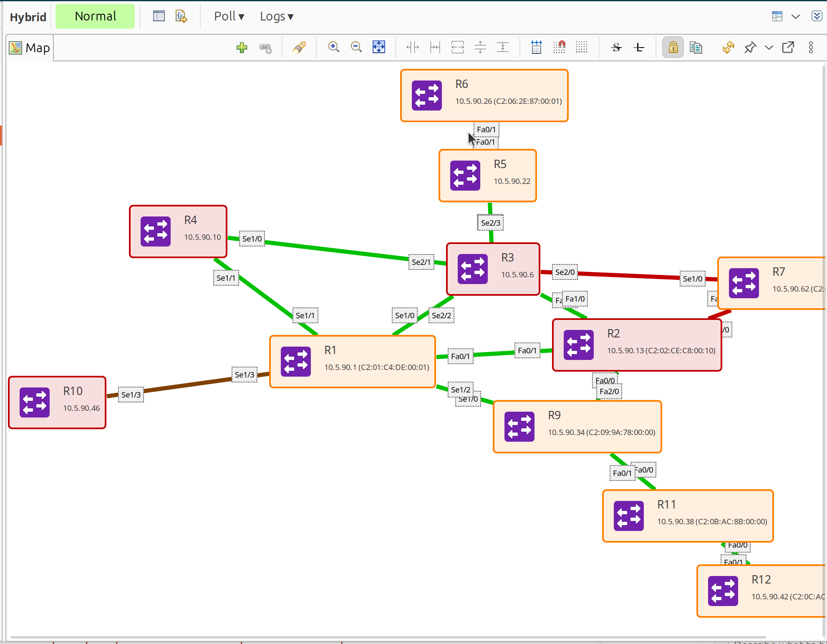Click the Normal status button
Viewport: 827px width, 644px height.
[95, 16]
